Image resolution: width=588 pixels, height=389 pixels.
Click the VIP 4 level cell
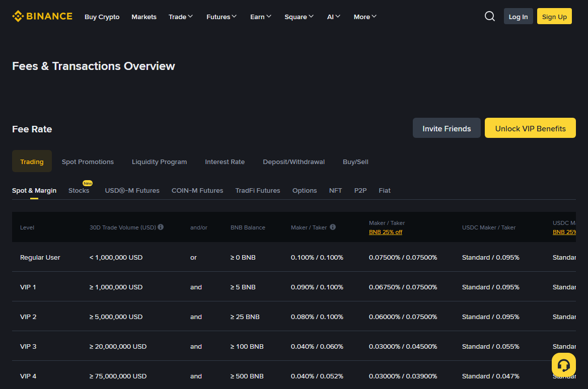point(28,376)
